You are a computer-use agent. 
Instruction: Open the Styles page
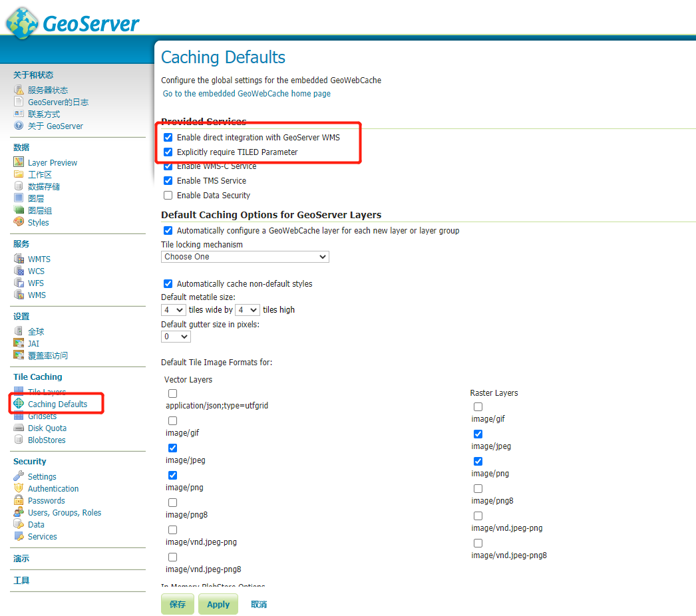click(x=38, y=222)
